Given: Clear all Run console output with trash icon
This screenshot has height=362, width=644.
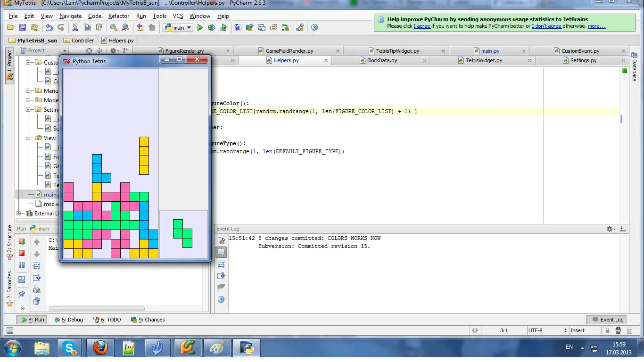Looking at the screenshot, I should (x=37, y=301).
